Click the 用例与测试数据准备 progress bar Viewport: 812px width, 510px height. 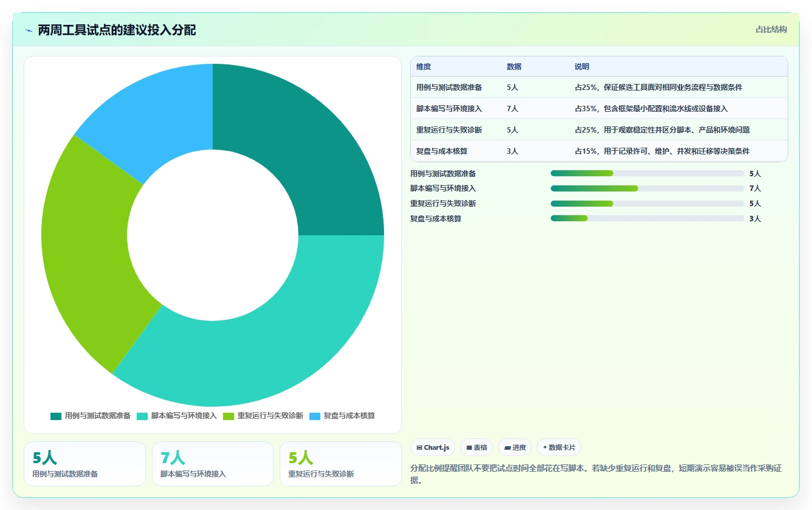pos(647,173)
